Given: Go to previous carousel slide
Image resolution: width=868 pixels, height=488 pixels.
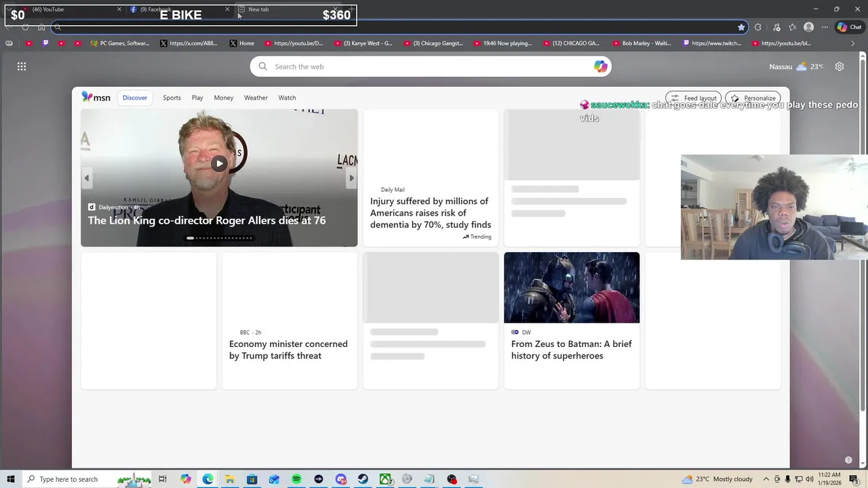Looking at the screenshot, I should (87, 178).
